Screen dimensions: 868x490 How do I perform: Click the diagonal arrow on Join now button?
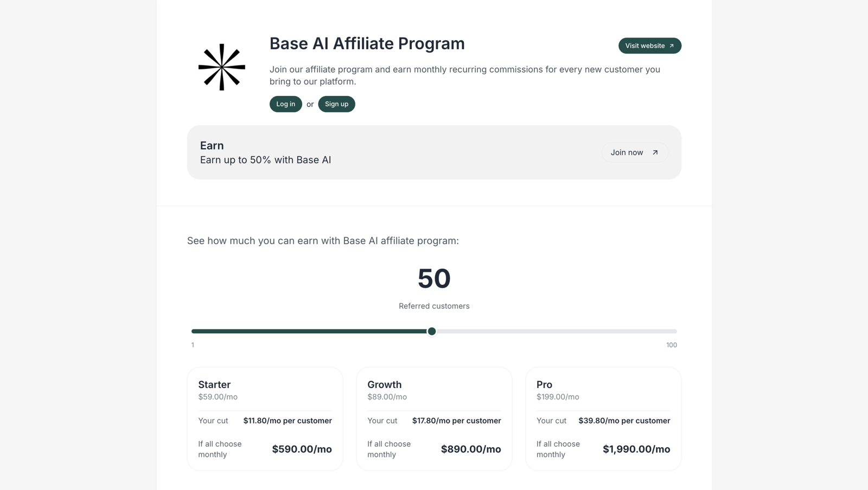coord(655,152)
